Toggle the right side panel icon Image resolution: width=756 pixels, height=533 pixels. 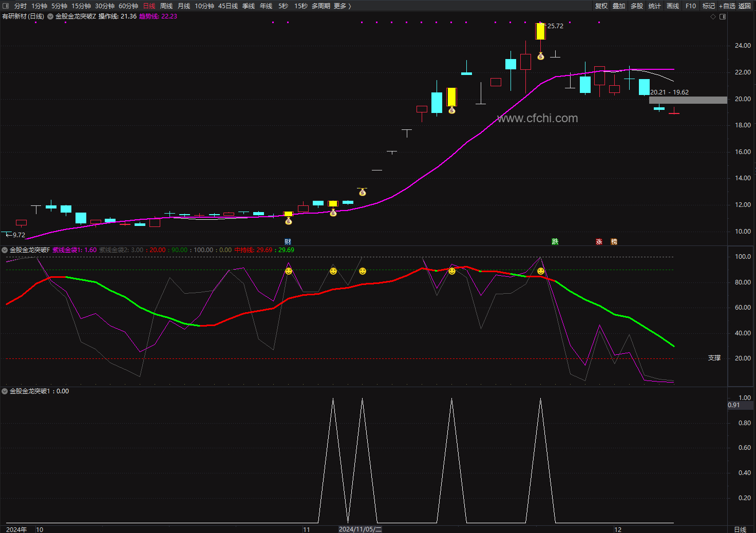pyautogui.click(x=723, y=16)
